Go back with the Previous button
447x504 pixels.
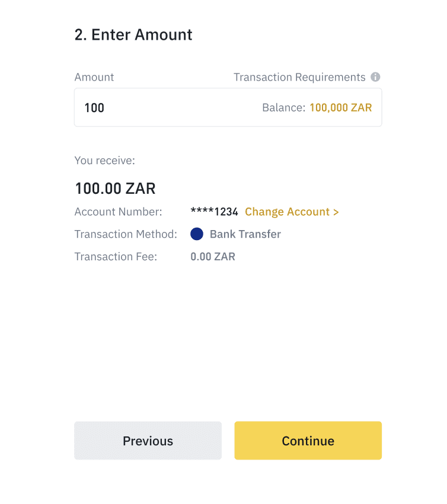click(148, 441)
